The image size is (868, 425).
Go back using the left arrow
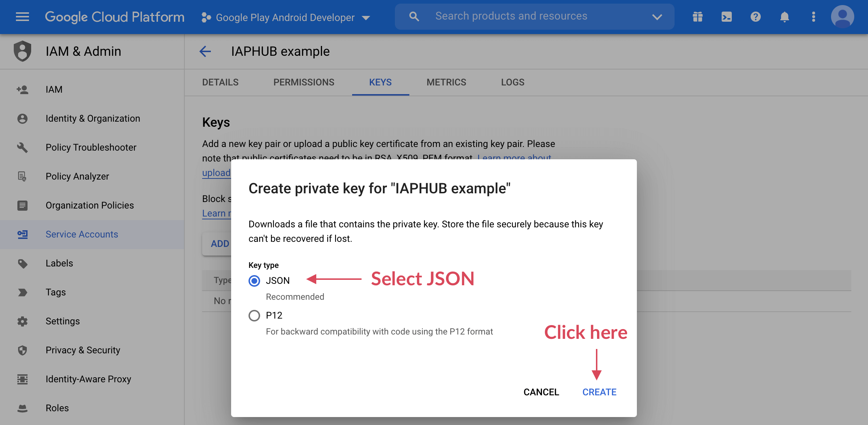[x=205, y=51]
